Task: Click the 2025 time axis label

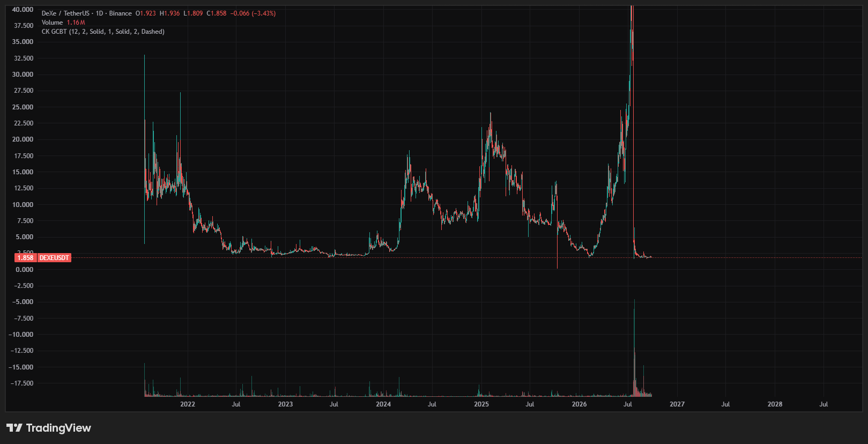Action: pyautogui.click(x=481, y=404)
